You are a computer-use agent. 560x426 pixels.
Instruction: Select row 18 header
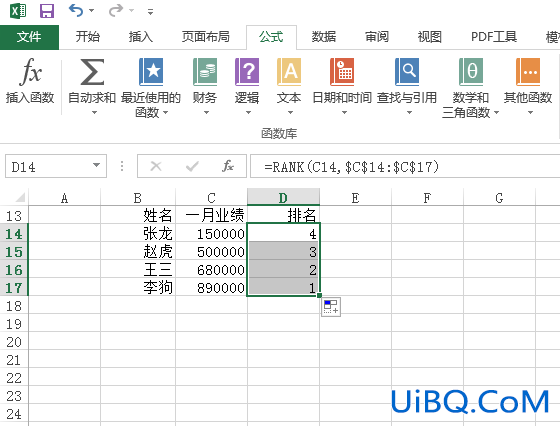(14, 306)
